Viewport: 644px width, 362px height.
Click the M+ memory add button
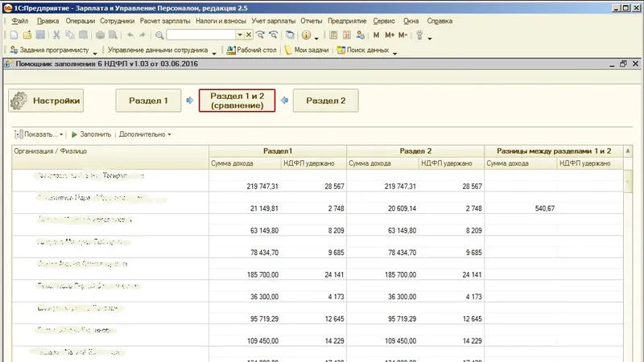tap(390, 35)
